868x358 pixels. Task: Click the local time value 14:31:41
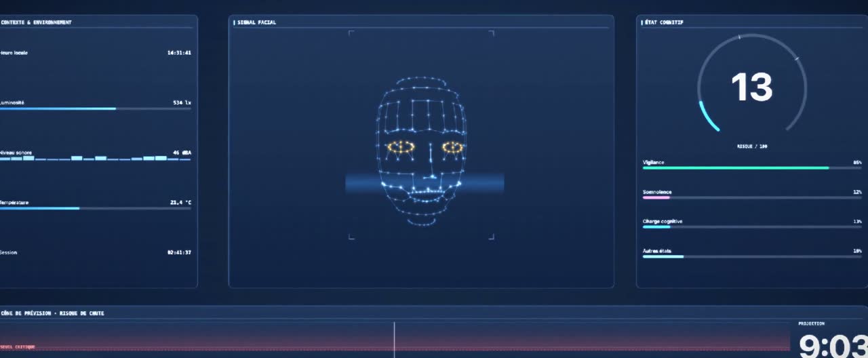(179, 53)
